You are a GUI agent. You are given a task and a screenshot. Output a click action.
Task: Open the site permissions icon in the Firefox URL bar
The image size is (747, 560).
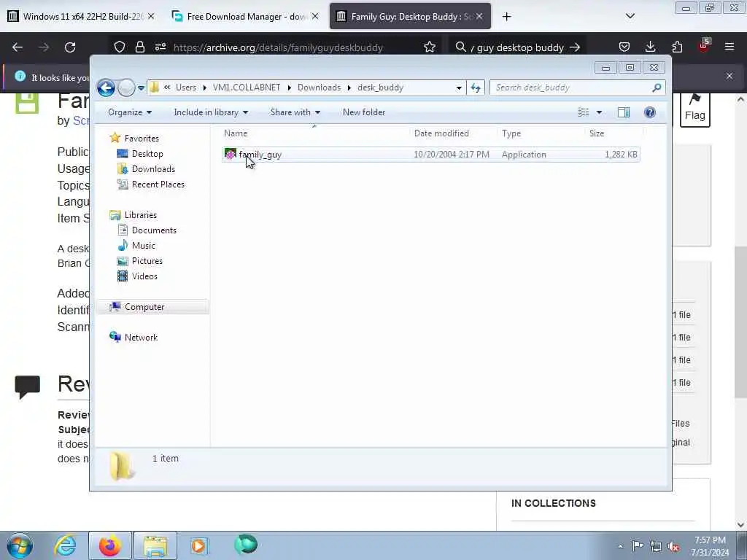point(160,47)
